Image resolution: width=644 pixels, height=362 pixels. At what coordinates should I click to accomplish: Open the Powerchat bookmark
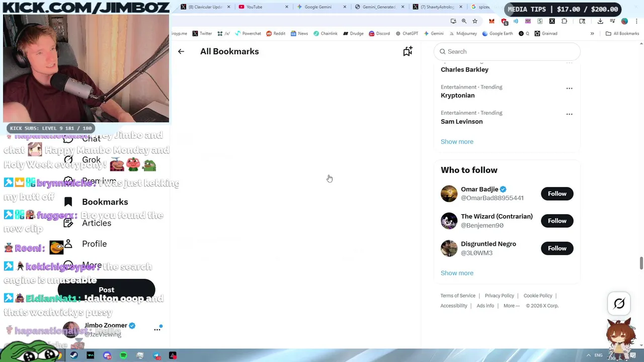[x=248, y=34]
